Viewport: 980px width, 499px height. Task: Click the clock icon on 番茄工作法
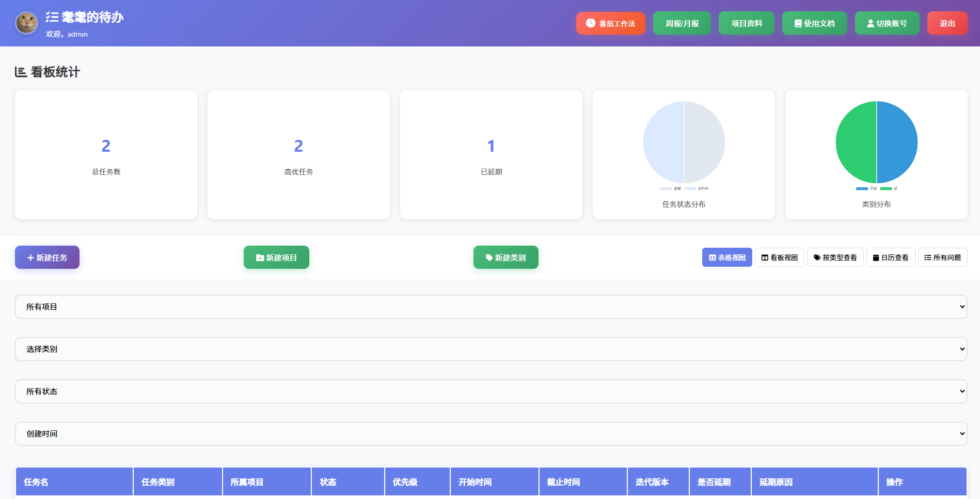(x=590, y=23)
